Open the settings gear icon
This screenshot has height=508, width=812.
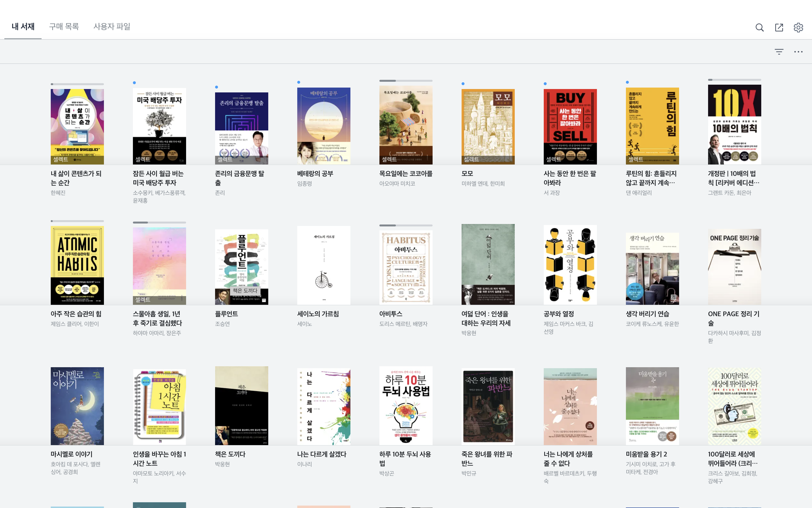pos(798,27)
